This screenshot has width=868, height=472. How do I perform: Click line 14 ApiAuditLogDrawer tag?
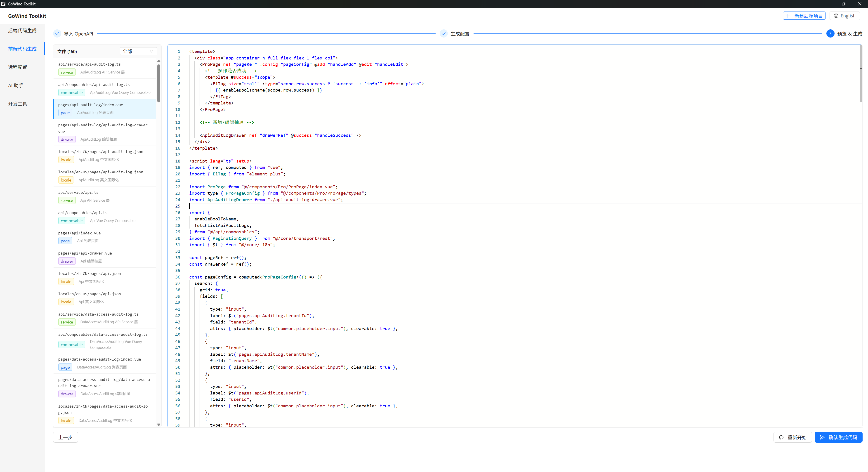[x=280, y=135]
